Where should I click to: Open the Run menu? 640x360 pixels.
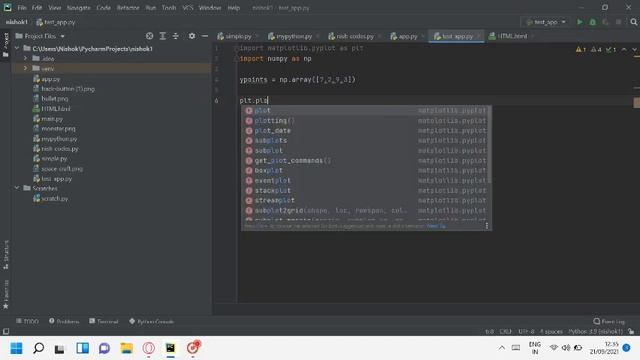click(x=151, y=7)
